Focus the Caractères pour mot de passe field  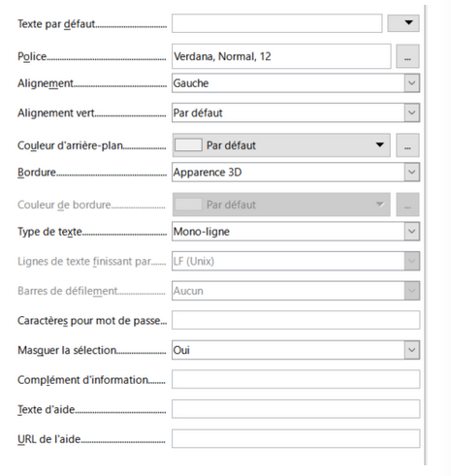coord(296,320)
